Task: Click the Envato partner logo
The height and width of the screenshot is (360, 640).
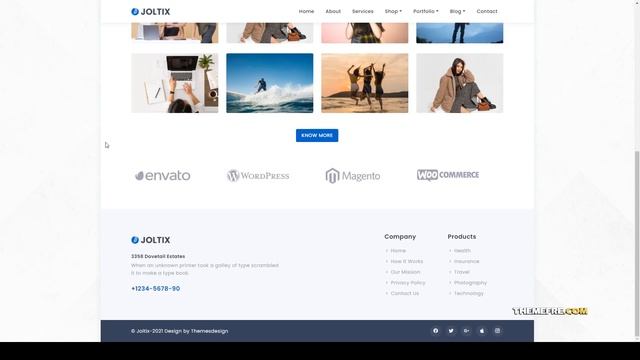Action: coord(162,176)
